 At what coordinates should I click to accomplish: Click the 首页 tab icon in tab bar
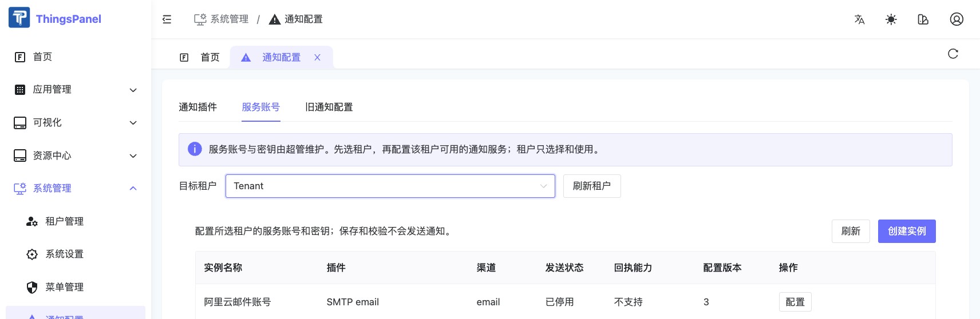coord(184,57)
